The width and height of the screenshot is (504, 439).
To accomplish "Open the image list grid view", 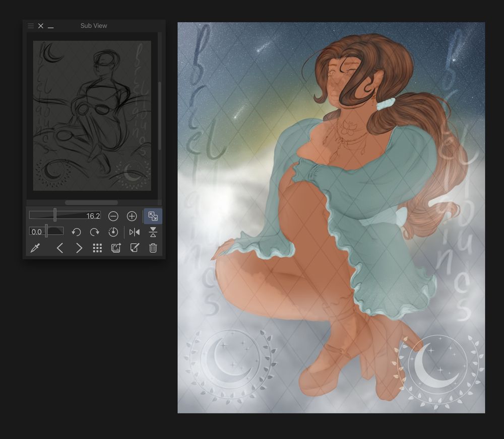I will coord(97,248).
